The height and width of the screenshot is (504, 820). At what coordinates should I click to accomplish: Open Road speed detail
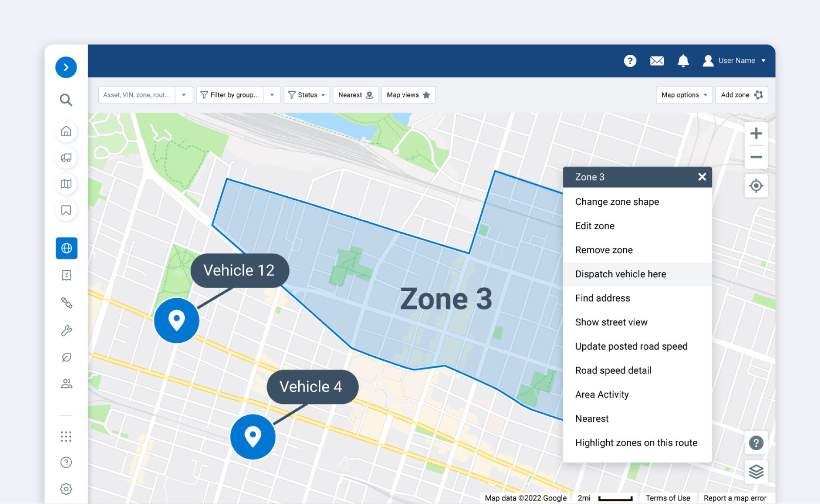tap(637, 370)
